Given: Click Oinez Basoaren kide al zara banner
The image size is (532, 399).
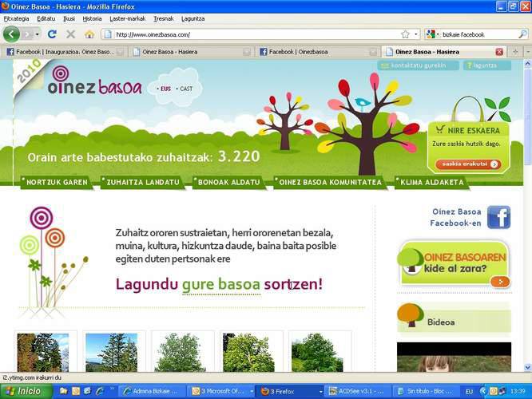Looking at the screenshot, I should (x=455, y=263).
